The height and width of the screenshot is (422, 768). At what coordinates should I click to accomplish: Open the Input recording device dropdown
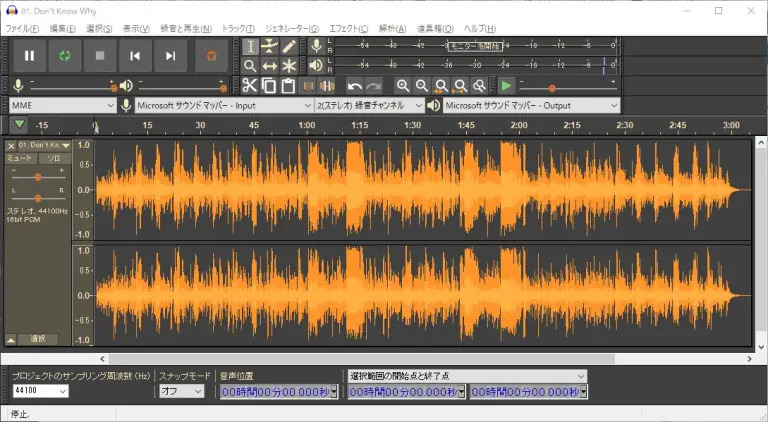(x=224, y=105)
